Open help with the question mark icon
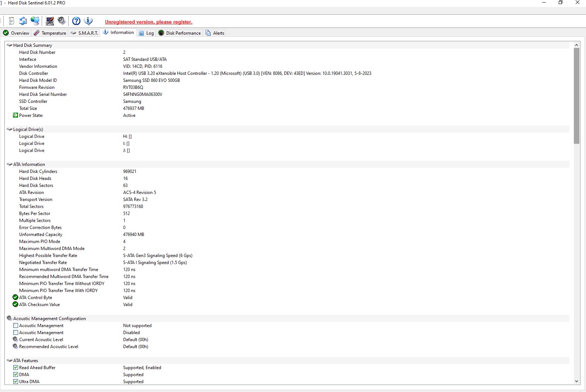The height and width of the screenshot is (392, 586). pyautogui.click(x=76, y=21)
